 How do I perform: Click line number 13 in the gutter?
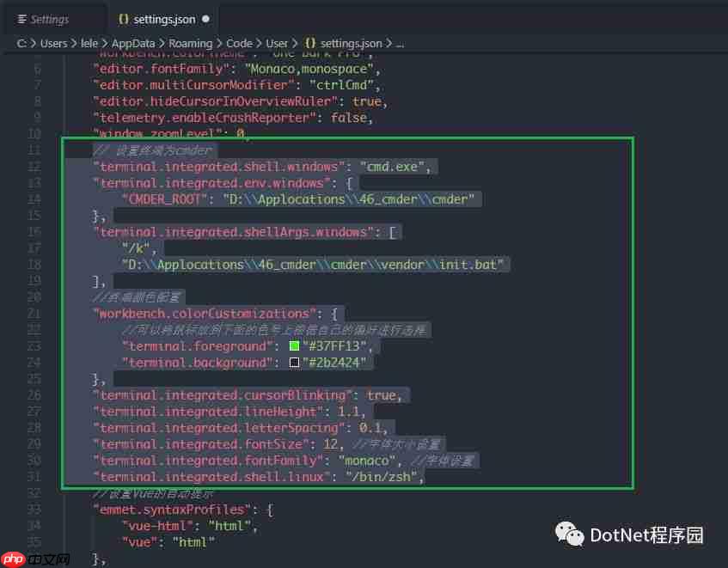coord(34,183)
